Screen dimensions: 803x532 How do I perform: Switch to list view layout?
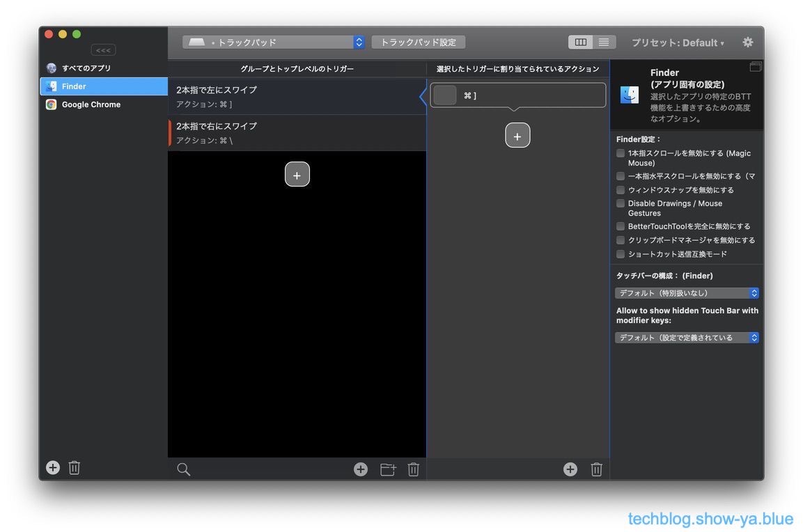click(x=604, y=42)
